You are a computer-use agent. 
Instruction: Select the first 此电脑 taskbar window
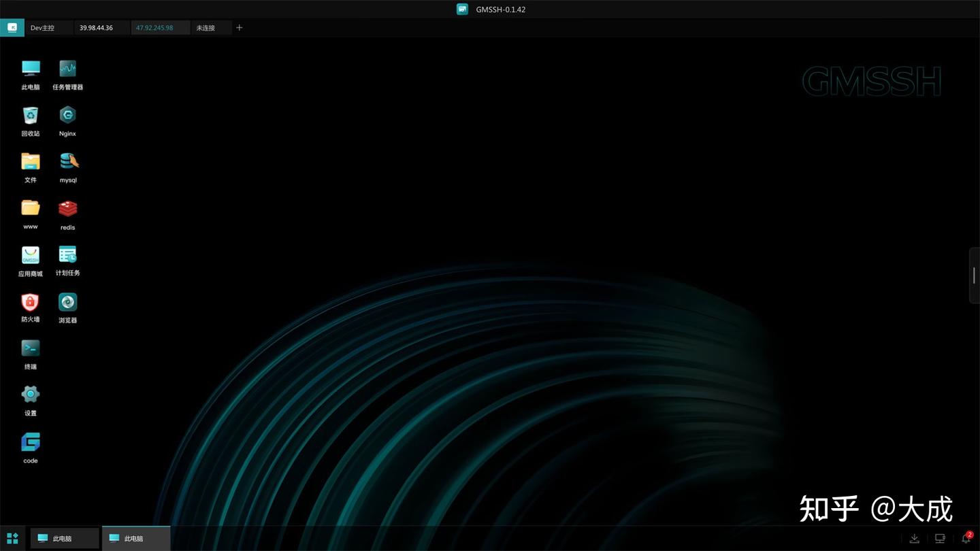[x=65, y=538]
